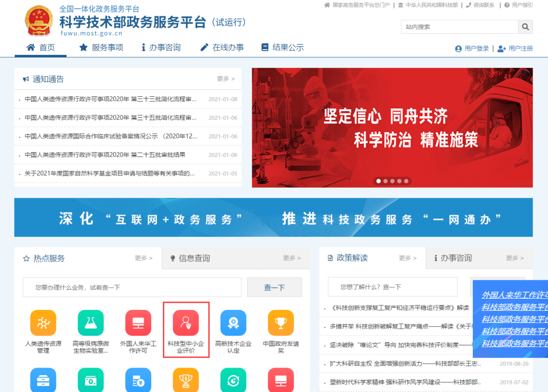
Task: Click the 查一下 search button
Action: (x=274, y=288)
